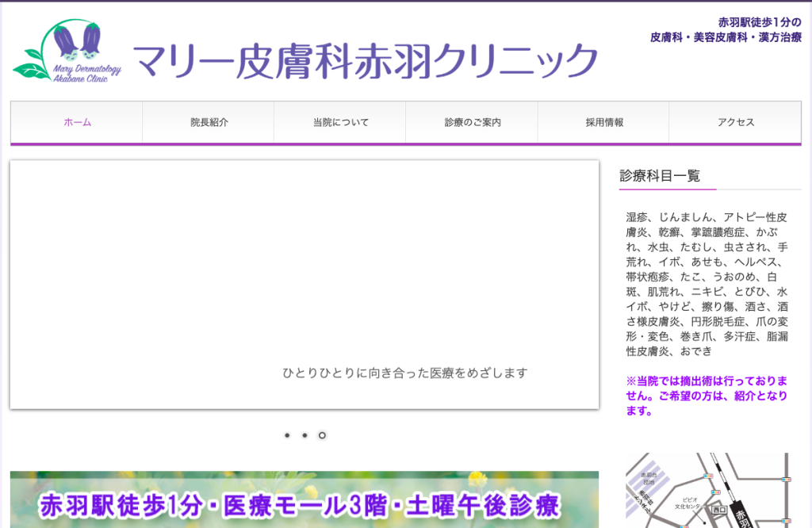Click the slideshow caption ひとりひとりに向き合った医療
The width and height of the screenshot is (812, 528).
(405, 373)
